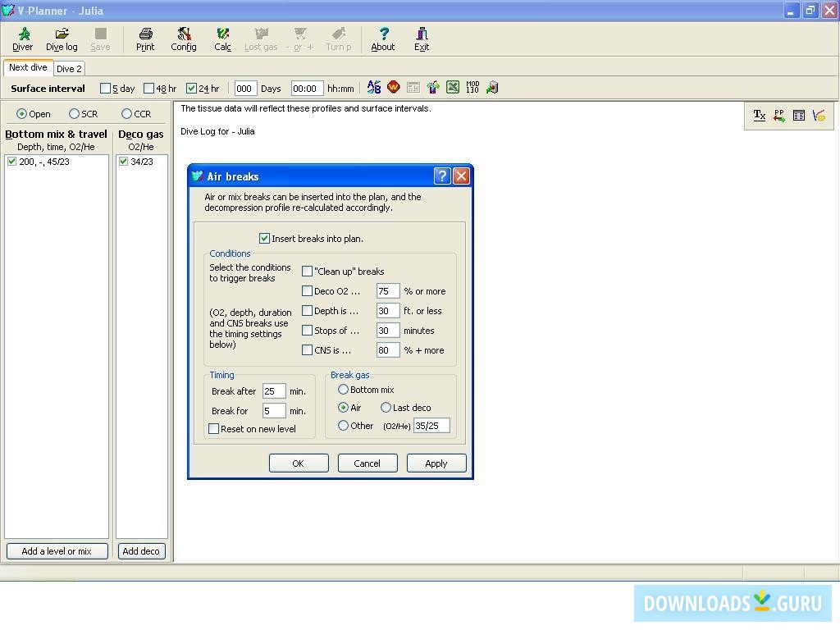Click the Calc toolbar icon
Image resolution: width=840 pixels, height=630 pixels.
tap(222, 39)
